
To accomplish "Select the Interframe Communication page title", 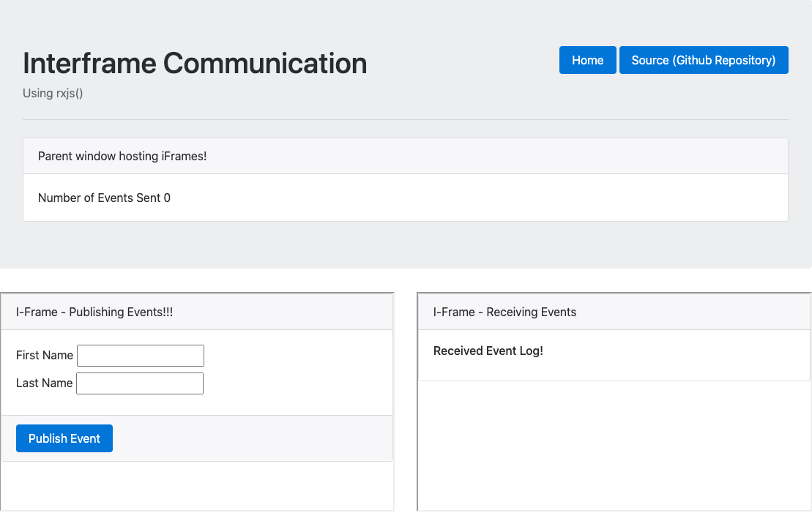I will pos(194,64).
